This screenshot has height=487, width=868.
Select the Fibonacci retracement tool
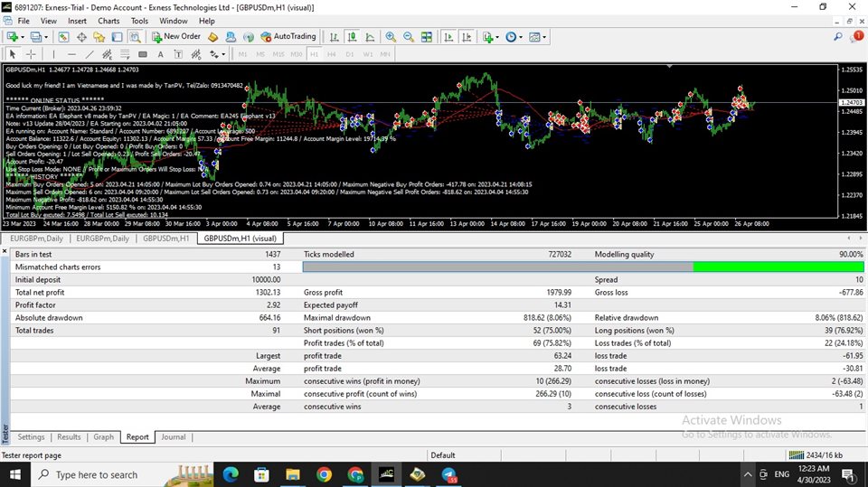[125, 54]
